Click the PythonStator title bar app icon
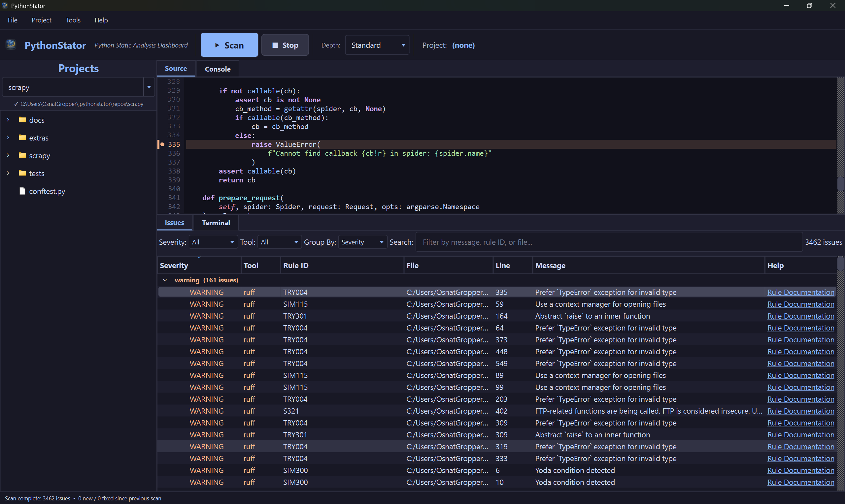The height and width of the screenshot is (504, 845). tap(5, 5)
